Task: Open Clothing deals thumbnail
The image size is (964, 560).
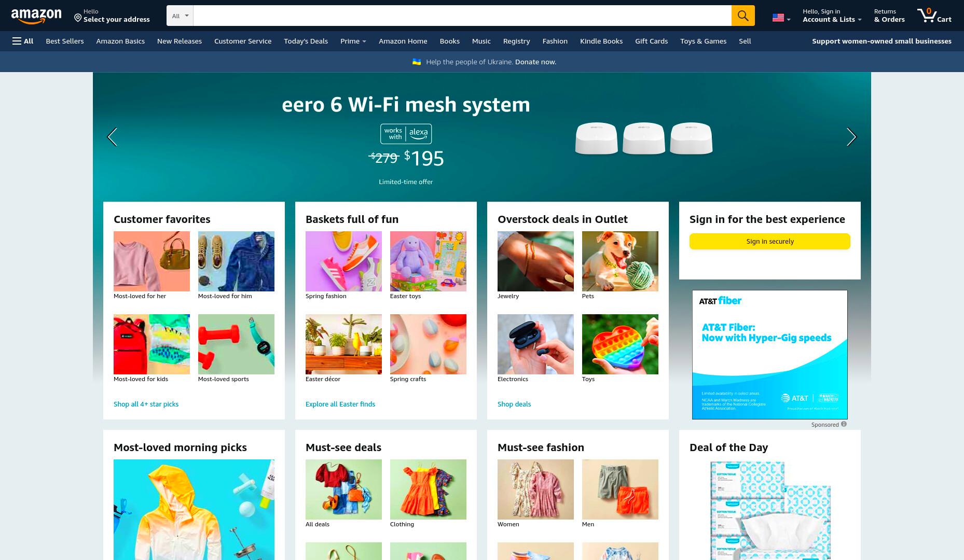Action: click(428, 489)
